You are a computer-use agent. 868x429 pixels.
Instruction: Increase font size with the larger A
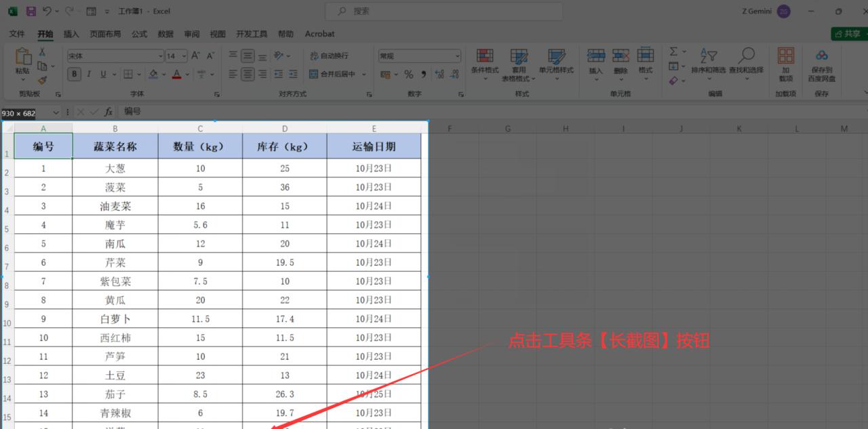(195, 56)
